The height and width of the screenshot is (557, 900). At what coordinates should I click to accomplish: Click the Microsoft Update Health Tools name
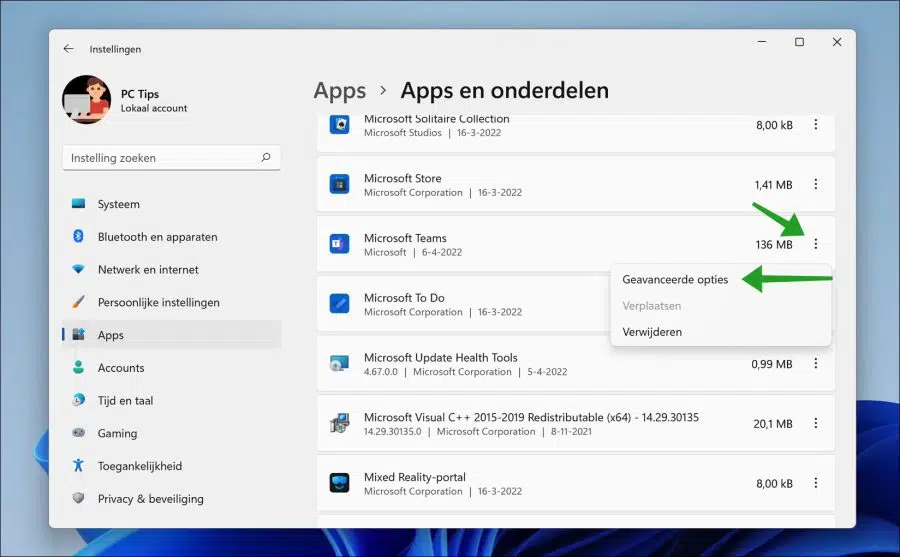point(441,357)
